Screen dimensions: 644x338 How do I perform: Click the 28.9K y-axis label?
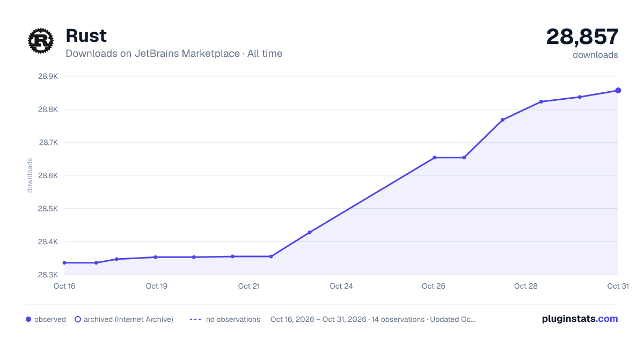[48, 76]
